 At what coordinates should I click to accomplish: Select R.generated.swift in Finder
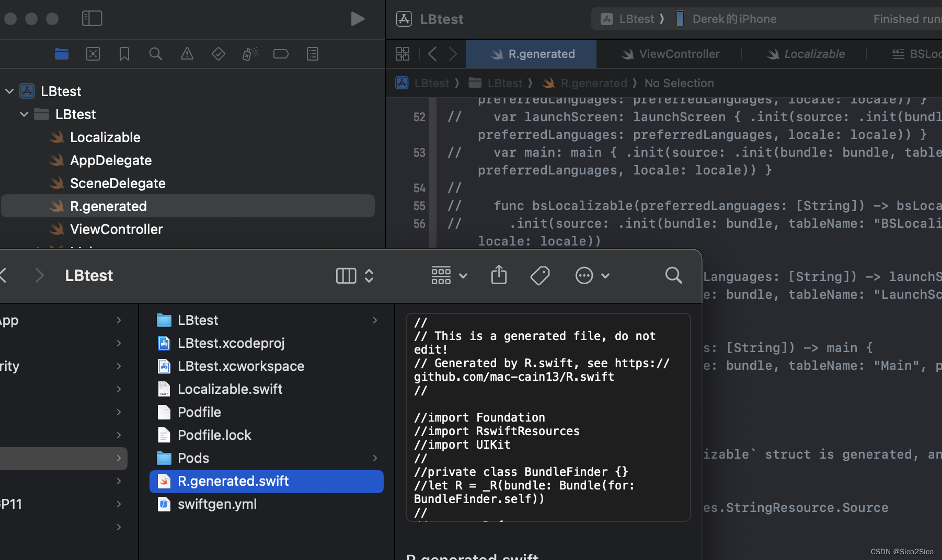pos(267,481)
